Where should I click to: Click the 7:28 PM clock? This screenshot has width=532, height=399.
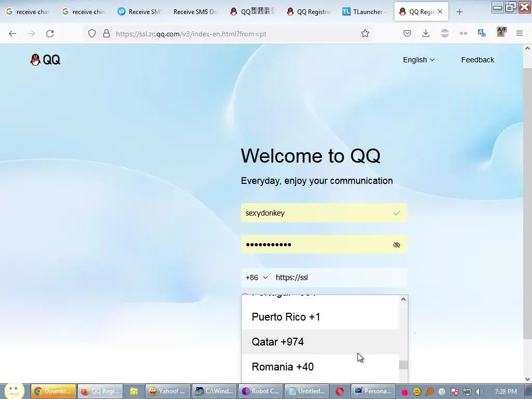coord(506,392)
